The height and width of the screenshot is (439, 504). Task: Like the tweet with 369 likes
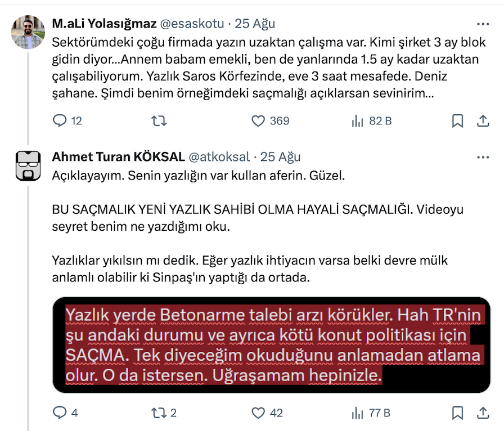point(258,121)
